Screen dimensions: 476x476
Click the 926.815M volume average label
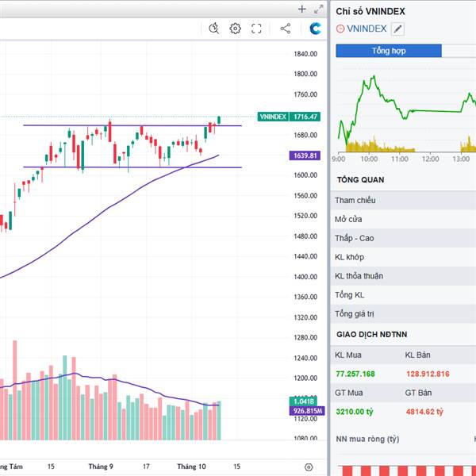(308, 411)
